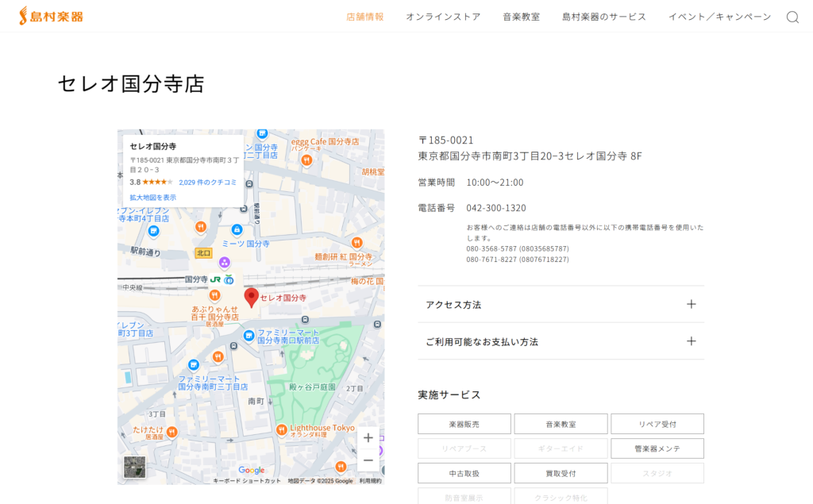Screen dimensions: 813x504
Task: Click the 殿ヶ谷戸庭園 park label
Action: click(x=312, y=387)
